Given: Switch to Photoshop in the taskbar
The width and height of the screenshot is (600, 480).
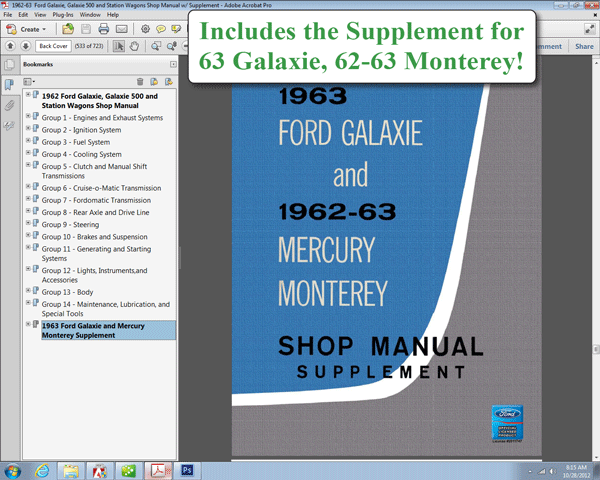Looking at the screenshot, I should [x=187, y=470].
